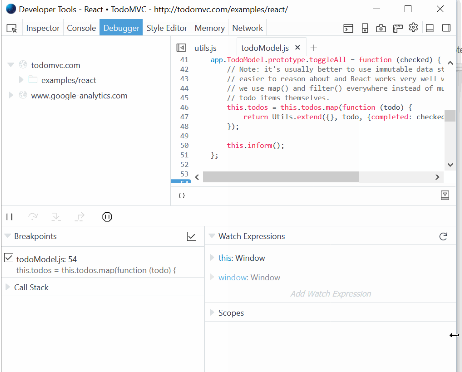Image resolution: width=462 pixels, height=372 pixels.
Task: Click scroll up arrow in code editor
Action: [450, 62]
